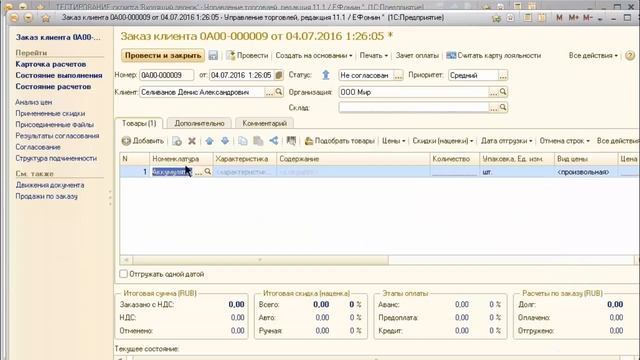Open Продажи по заказу in sidebar
This screenshot has height=360, width=640.
pyautogui.click(x=47, y=196)
